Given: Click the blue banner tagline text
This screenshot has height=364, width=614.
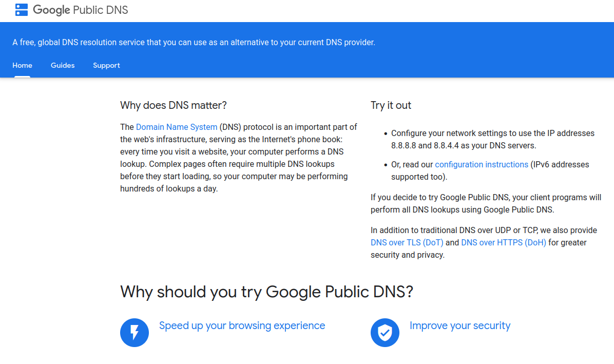Looking at the screenshot, I should [x=194, y=42].
